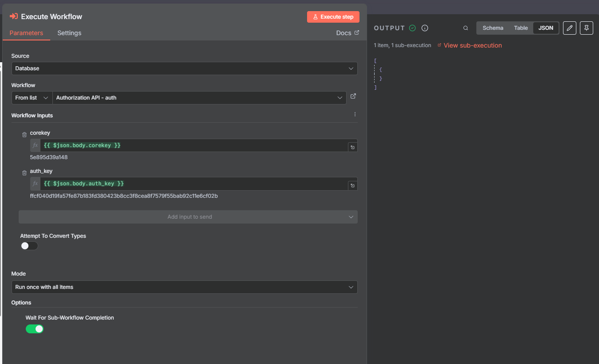This screenshot has height=364, width=599.
Task: Select the Table output view
Action: pos(520,28)
